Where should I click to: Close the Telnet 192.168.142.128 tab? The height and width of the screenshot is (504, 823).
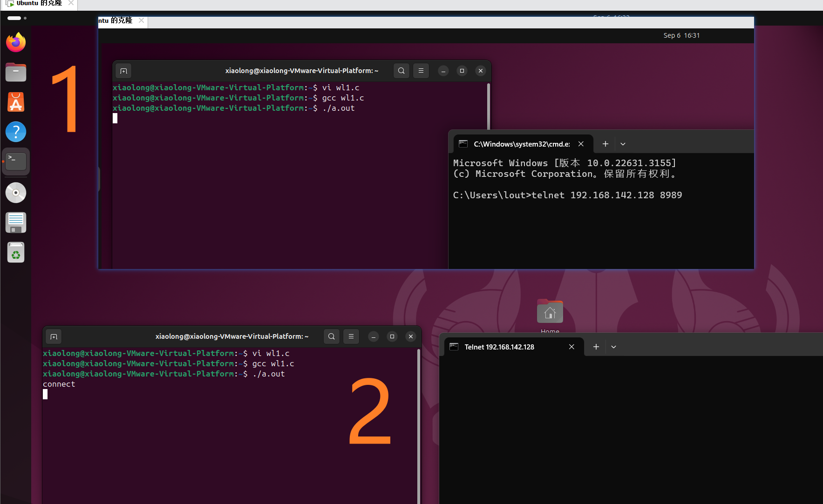point(571,347)
